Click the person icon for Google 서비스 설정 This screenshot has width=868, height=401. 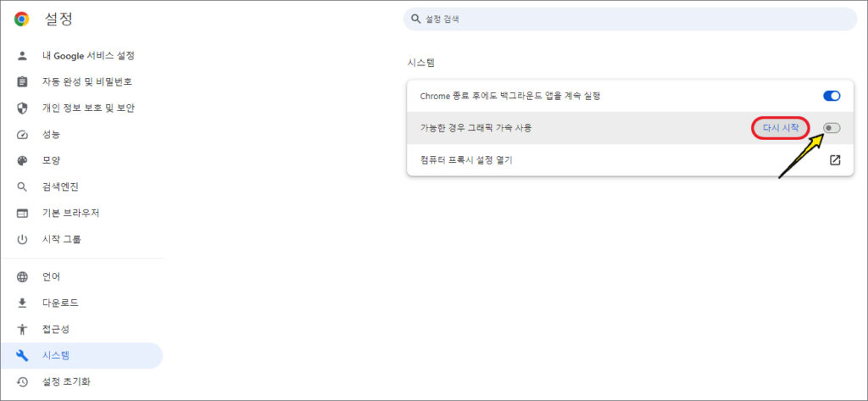(22, 55)
